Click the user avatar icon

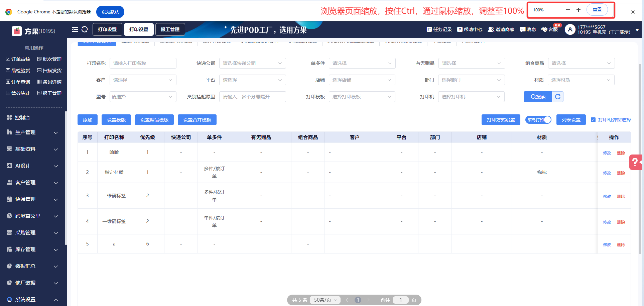pos(570,29)
